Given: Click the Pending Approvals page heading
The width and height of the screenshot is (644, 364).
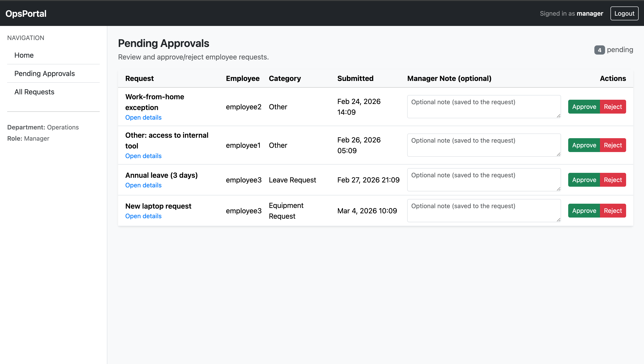Looking at the screenshot, I should coord(163,43).
